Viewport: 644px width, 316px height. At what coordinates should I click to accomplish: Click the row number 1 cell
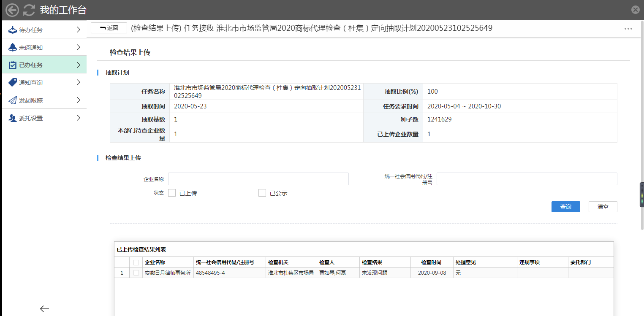tap(122, 273)
